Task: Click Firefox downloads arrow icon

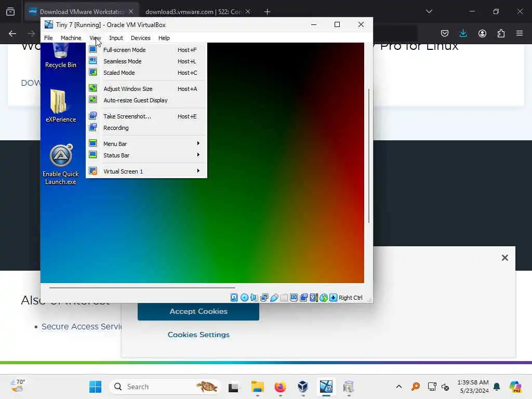Action: point(463,33)
